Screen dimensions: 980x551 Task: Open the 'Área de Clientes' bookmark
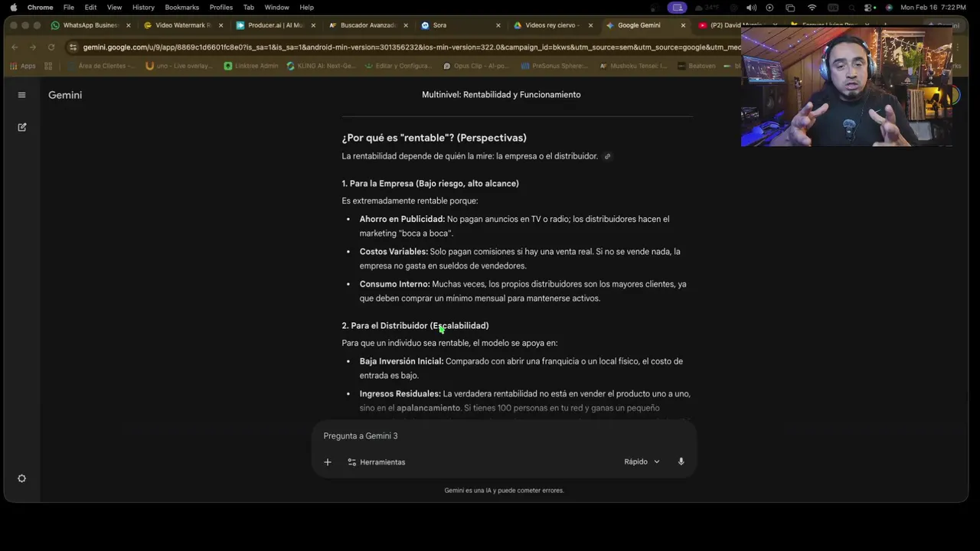101,66
